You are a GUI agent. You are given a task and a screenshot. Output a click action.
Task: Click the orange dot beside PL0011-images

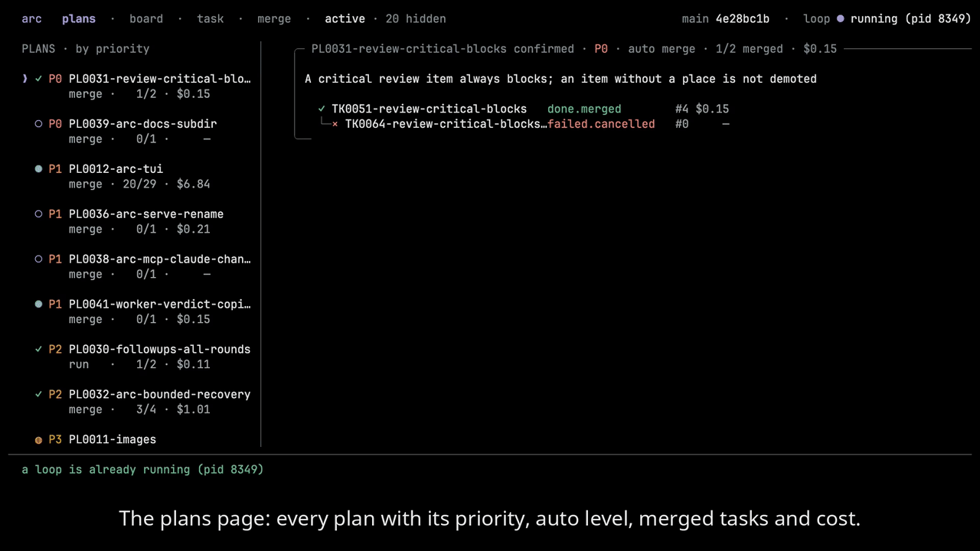click(x=38, y=440)
